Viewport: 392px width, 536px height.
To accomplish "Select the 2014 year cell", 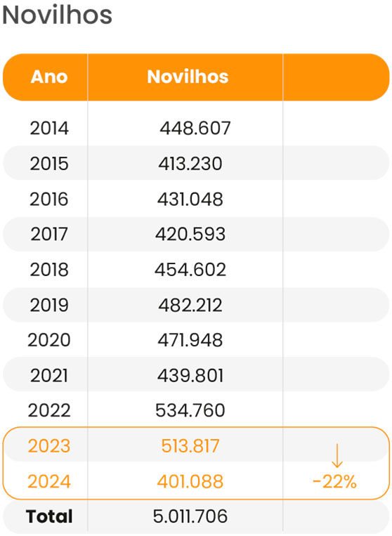I will pyautogui.click(x=49, y=129).
